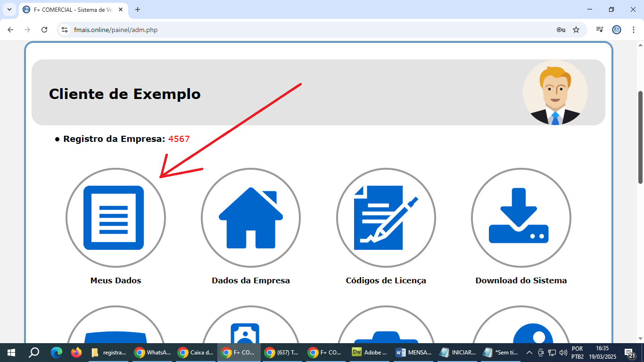Switch to the MENSA... Word document
The width and height of the screenshot is (644, 362).
[413, 353]
